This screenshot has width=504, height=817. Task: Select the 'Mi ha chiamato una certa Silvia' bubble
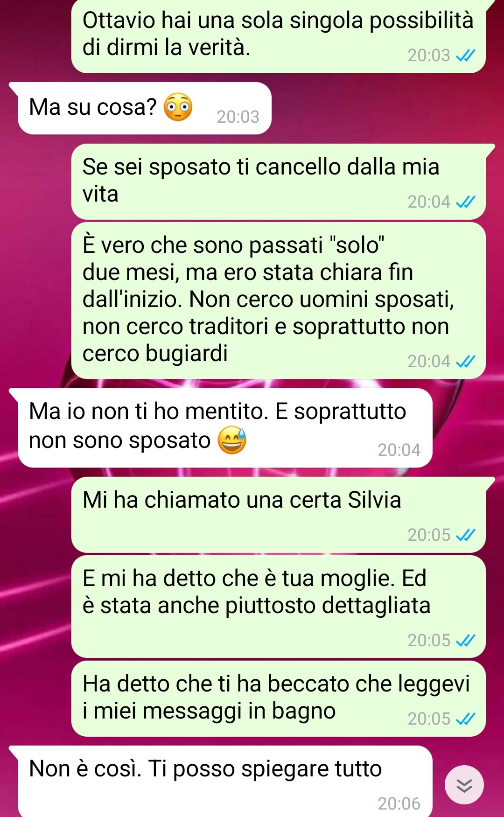tap(279, 515)
